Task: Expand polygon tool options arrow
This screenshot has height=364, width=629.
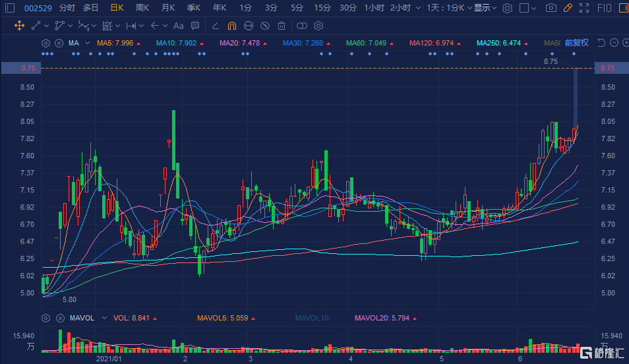Action: [70, 26]
